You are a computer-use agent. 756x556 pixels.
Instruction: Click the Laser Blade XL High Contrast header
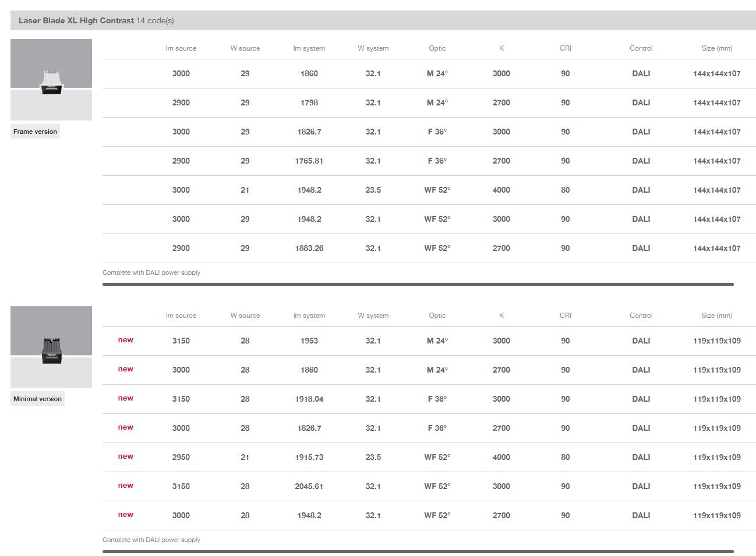pyautogui.click(x=76, y=20)
